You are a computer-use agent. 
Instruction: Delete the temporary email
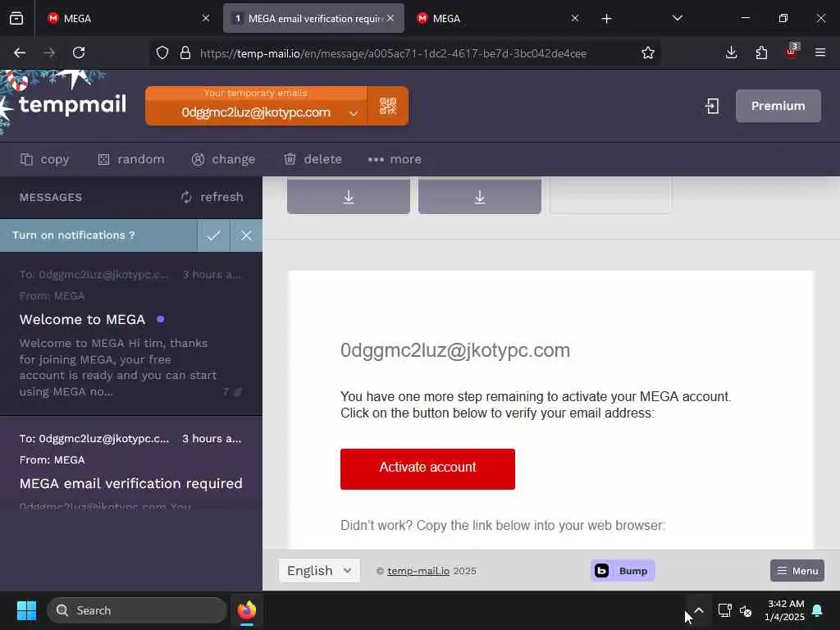[x=313, y=159]
